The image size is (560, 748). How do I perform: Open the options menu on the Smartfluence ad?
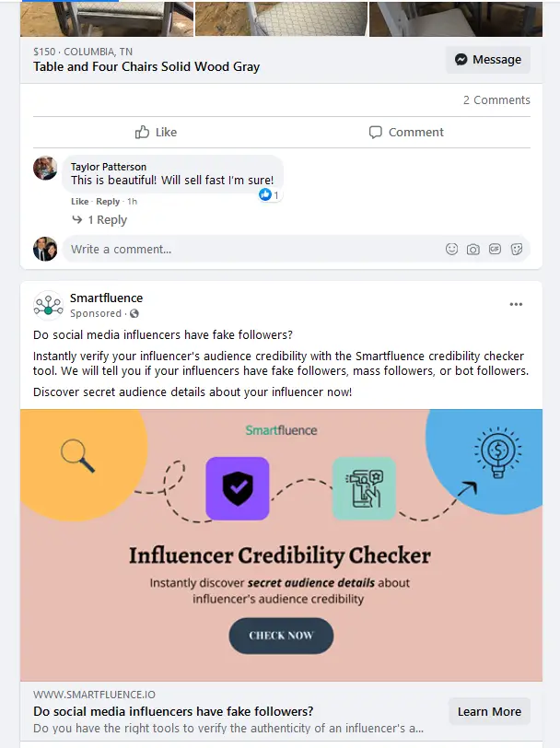[516, 304]
